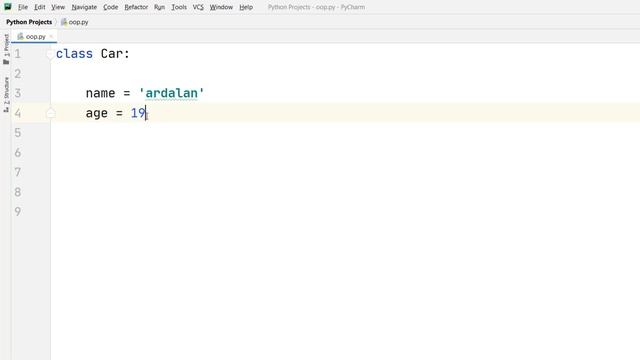Open the Structure tool window
The width and height of the screenshot is (640, 360).
6,95
